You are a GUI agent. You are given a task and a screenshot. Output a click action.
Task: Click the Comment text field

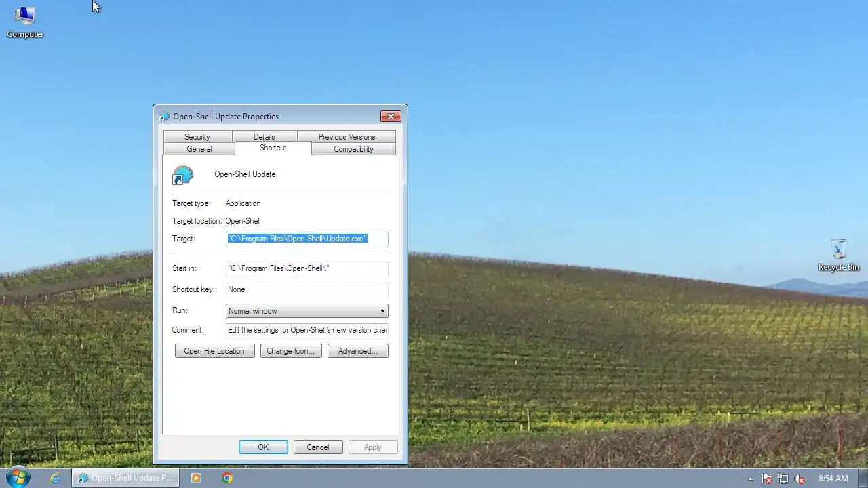tap(307, 330)
